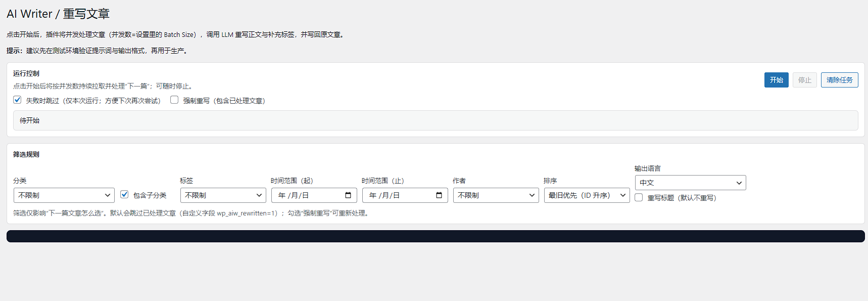Enable 强制重写 for processed articles

[174, 100]
